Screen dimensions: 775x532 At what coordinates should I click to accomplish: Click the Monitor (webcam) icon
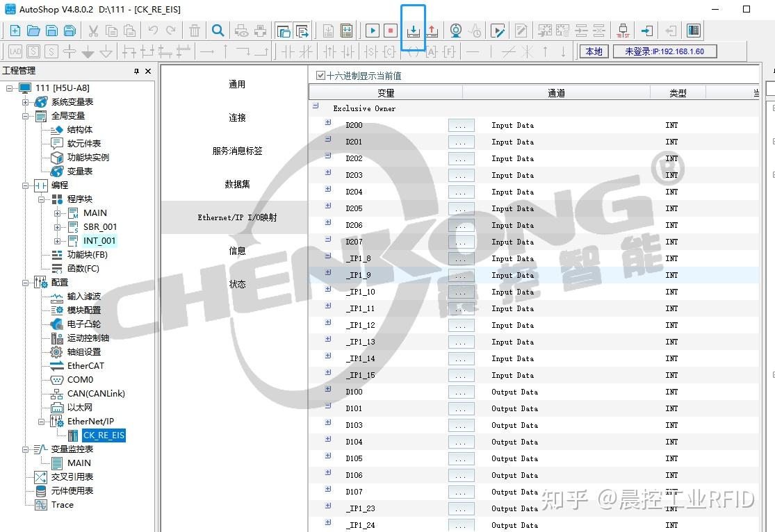[x=456, y=31]
